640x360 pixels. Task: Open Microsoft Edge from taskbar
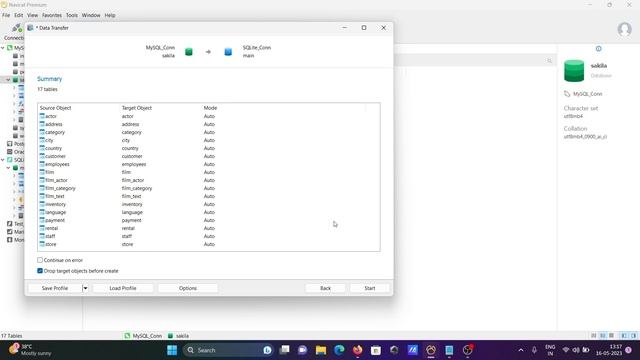click(x=339, y=350)
